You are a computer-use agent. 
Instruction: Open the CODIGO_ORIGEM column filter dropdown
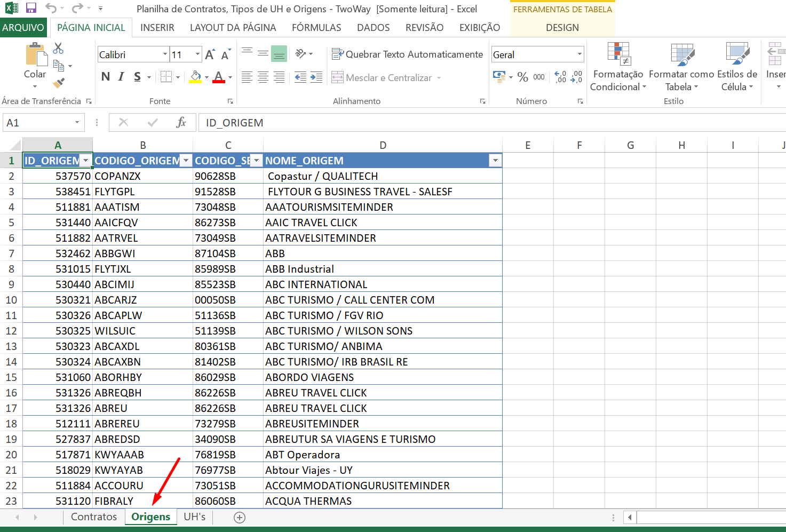(186, 161)
